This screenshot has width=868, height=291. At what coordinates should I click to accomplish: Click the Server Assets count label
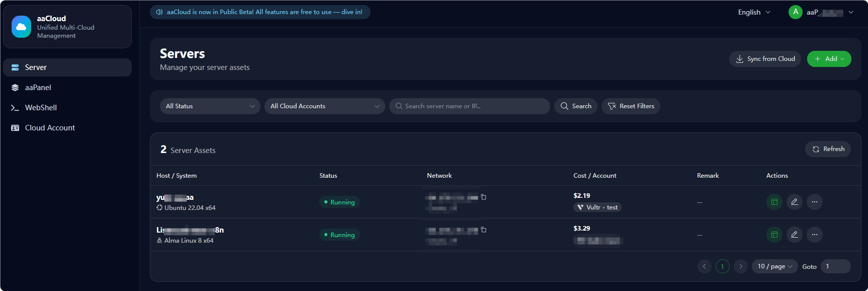pos(188,150)
